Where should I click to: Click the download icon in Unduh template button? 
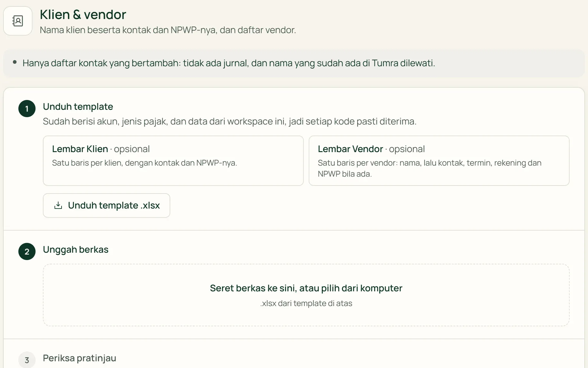click(58, 205)
